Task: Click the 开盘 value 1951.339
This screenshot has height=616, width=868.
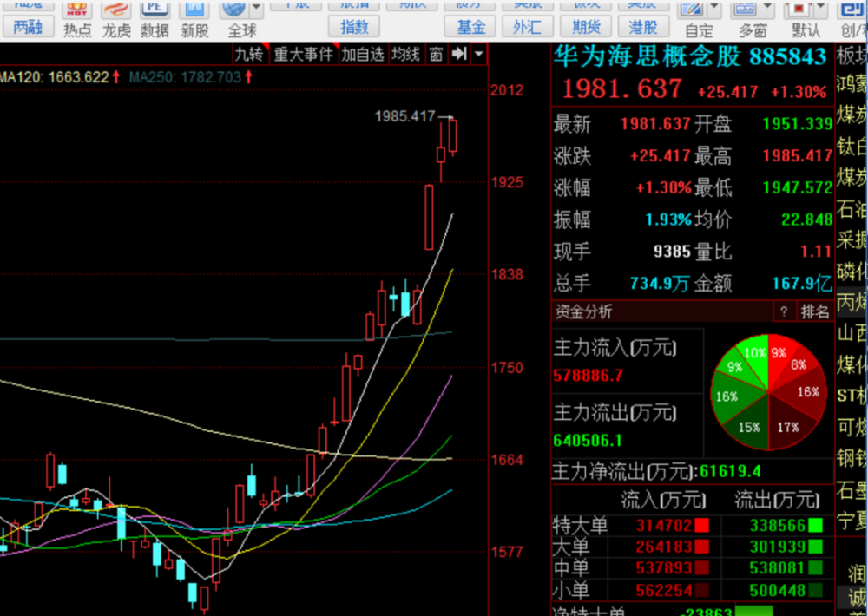Action: click(798, 124)
